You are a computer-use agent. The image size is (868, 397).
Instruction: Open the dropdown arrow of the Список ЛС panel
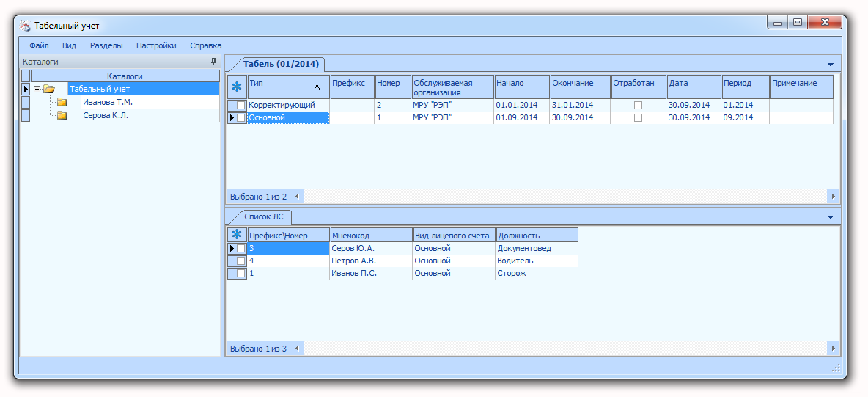831,216
